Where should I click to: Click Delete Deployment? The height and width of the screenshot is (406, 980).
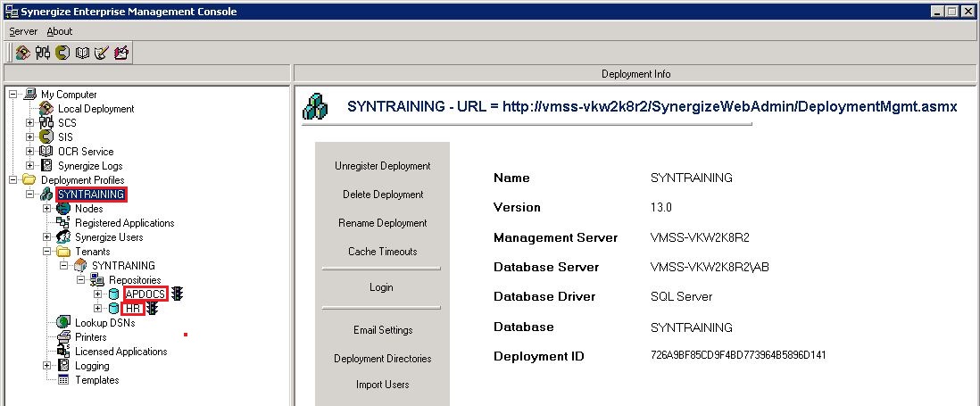(383, 195)
